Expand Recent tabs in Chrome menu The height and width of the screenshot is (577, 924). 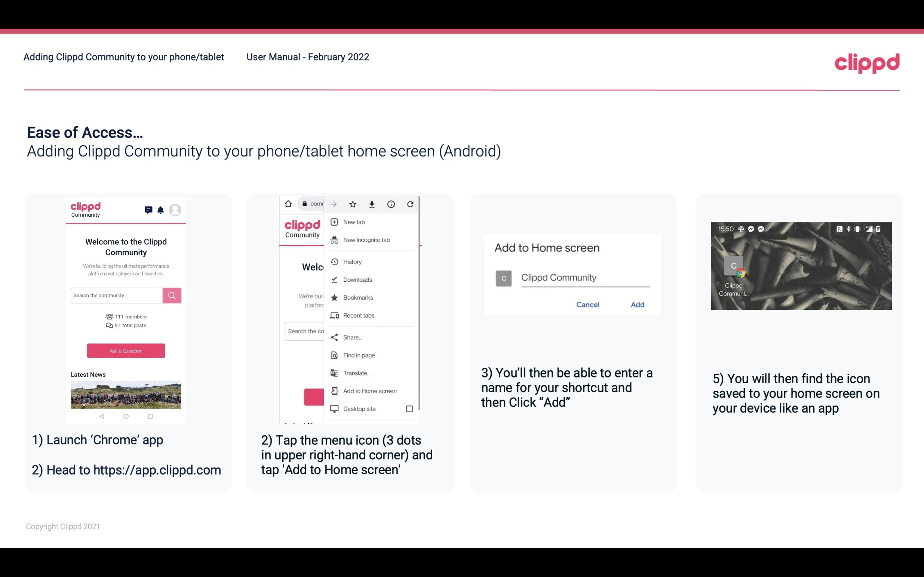370,315
